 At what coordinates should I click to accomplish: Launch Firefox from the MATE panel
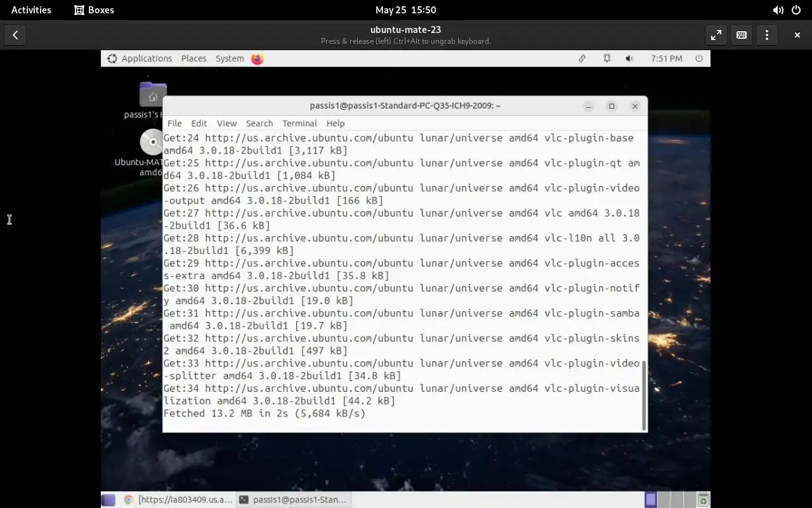[x=257, y=58]
